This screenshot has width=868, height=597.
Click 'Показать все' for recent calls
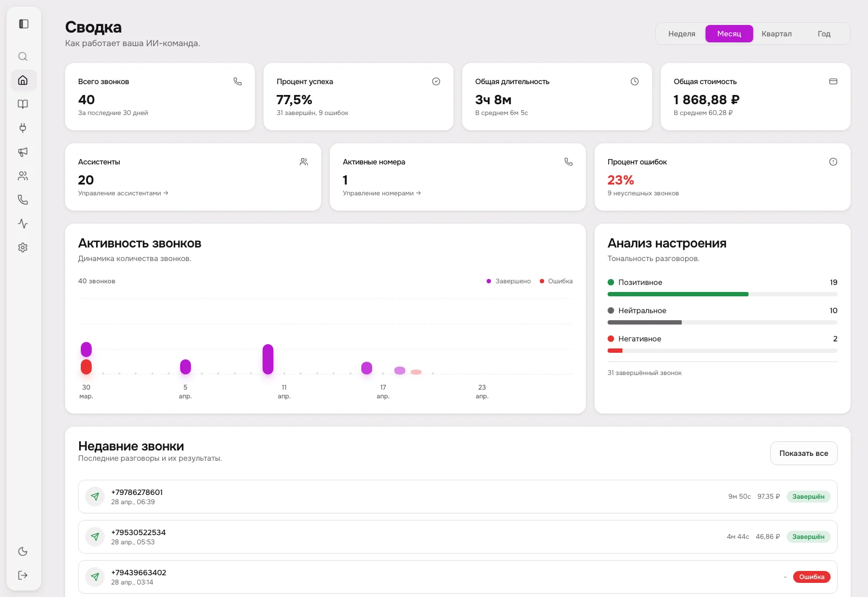pos(803,453)
